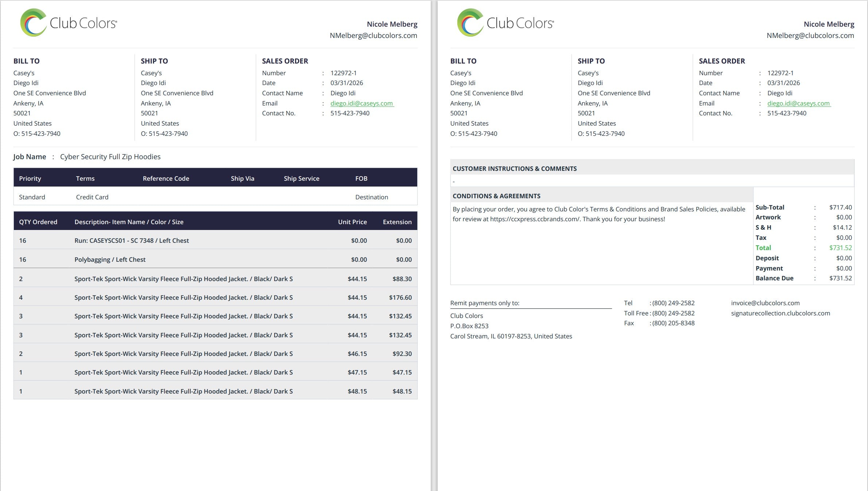Screen dimensions: 868x491
Task: Click the https://ccxpress.ccbrands.com/ URL in conditions text
Action: pyautogui.click(x=535, y=219)
